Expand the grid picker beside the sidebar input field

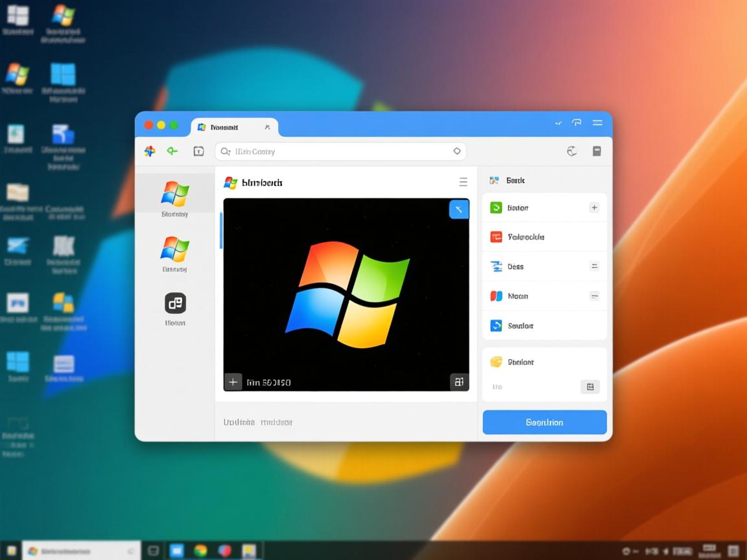coord(589,386)
